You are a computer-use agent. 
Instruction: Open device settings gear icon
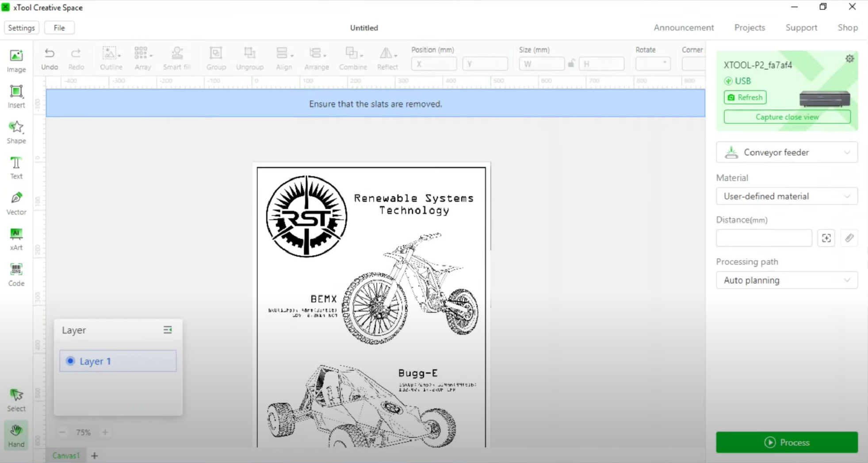coord(849,59)
